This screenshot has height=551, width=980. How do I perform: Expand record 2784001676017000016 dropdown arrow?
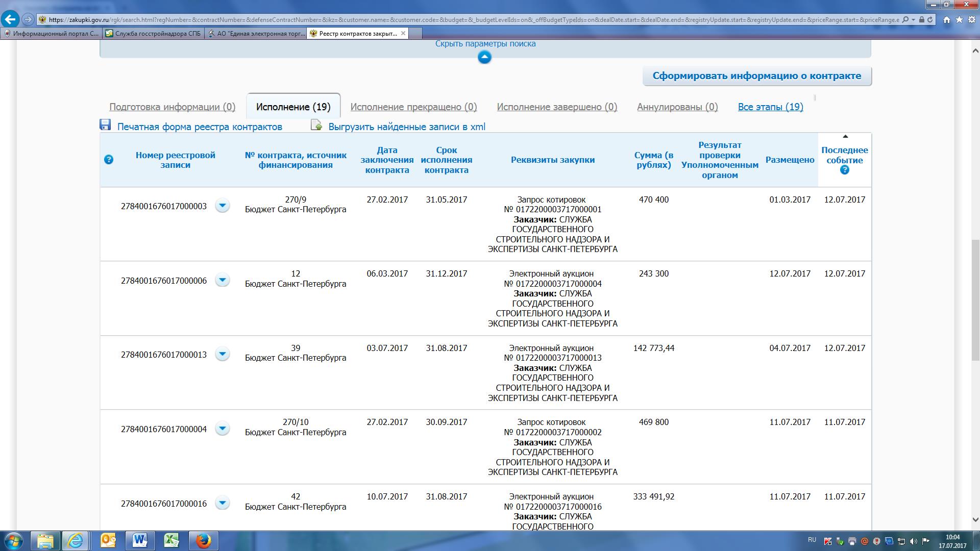pos(222,503)
